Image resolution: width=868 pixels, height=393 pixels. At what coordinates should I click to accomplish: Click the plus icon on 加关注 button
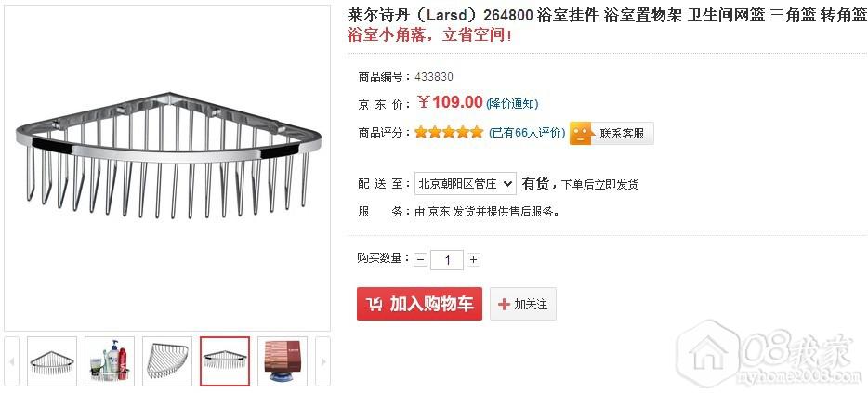[x=504, y=304]
